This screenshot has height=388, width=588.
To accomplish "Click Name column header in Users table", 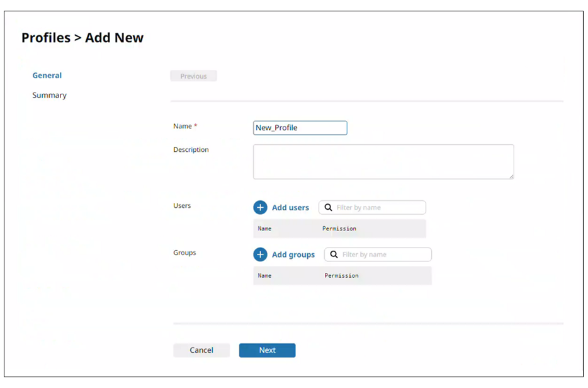I will pyautogui.click(x=264, y=229).
